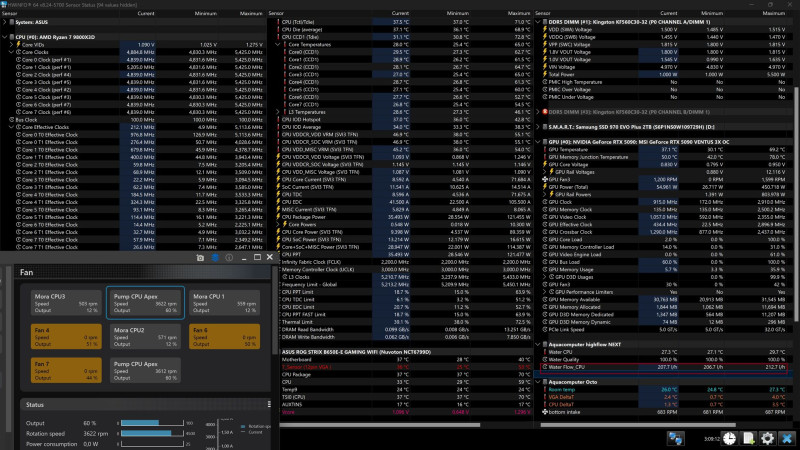Open HWiNFO settings gear icon
800x450 pixels.
click(767, 438)
